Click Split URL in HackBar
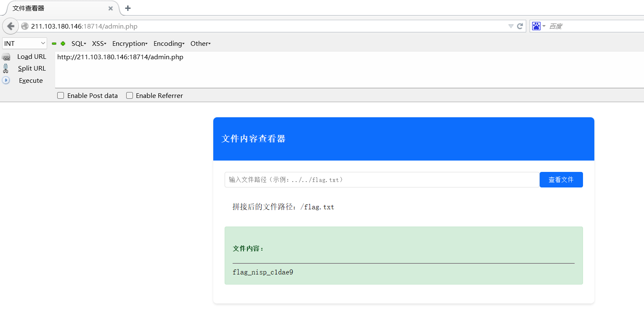 [x=32, y=69]
